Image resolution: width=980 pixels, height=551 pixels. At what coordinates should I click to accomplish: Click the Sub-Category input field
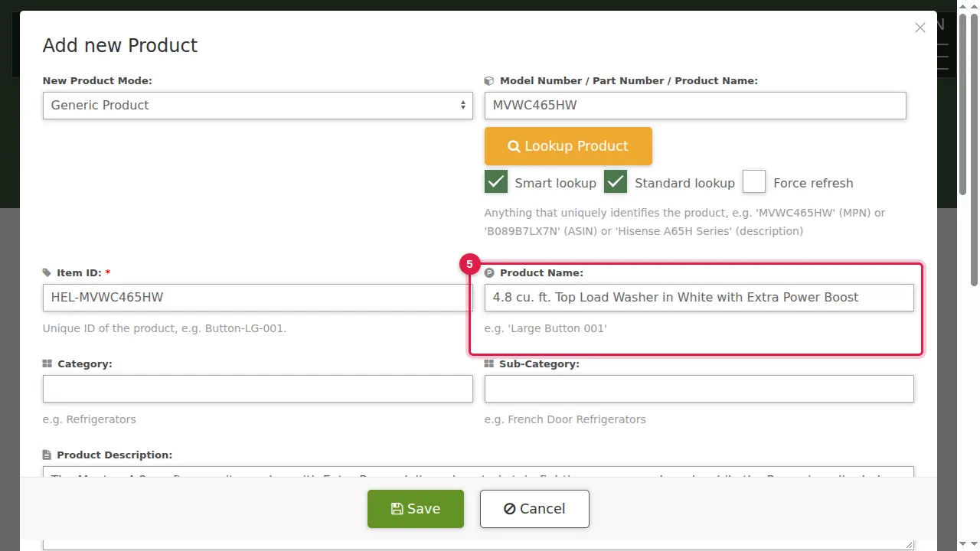(x=699, y=389)
